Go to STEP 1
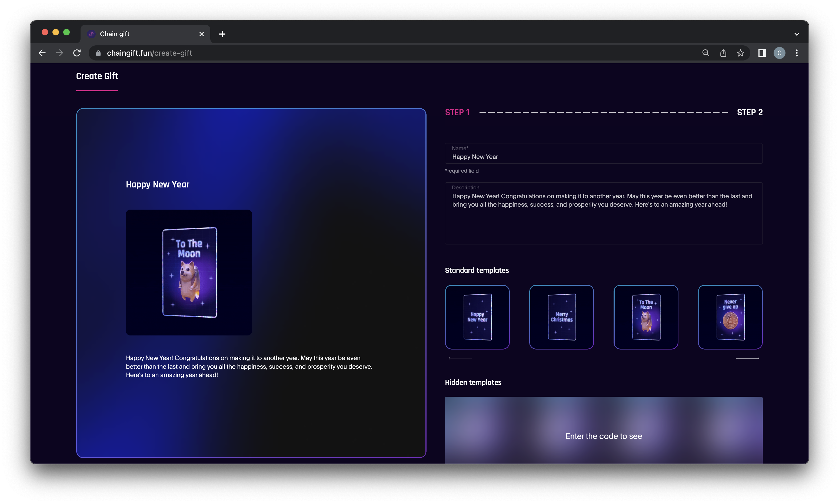Screen dimensions: 839x504 pyautogui.click(x=457, y=112)
